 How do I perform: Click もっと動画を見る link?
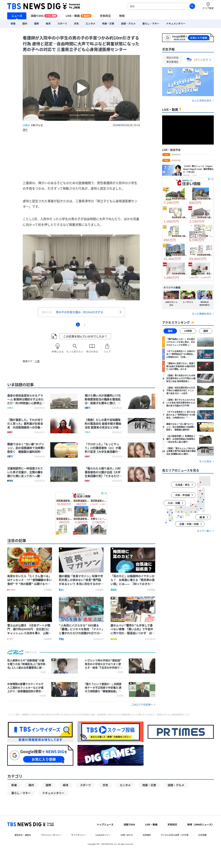(203, 314)
